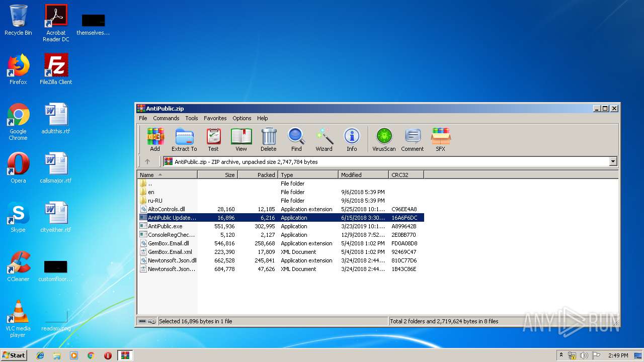Open VLC media player shortcut
644x362 pixels.
coord(18,319)
